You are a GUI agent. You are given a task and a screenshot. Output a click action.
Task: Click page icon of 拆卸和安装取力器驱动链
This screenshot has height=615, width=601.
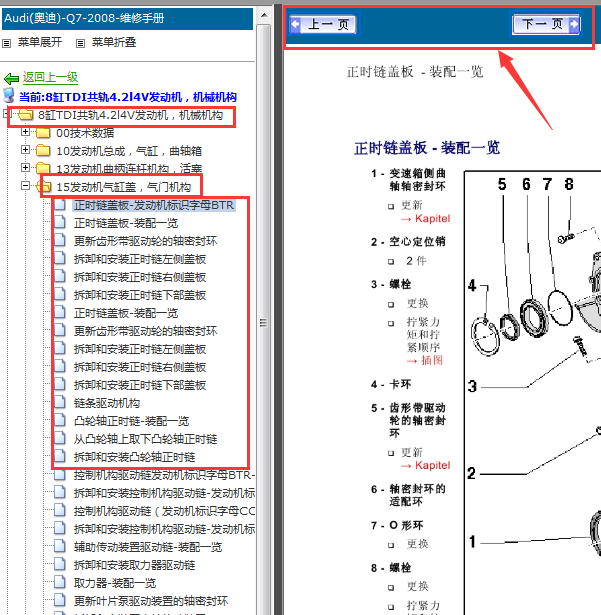[x=60, y=564]
